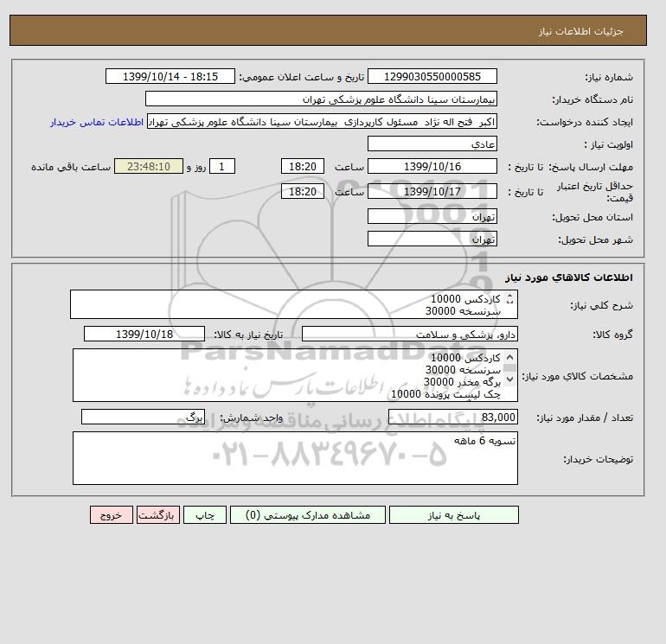Click the remaining time counter 23:48:10
Viewport: 666px width, 644px height.
pos(149,167)
